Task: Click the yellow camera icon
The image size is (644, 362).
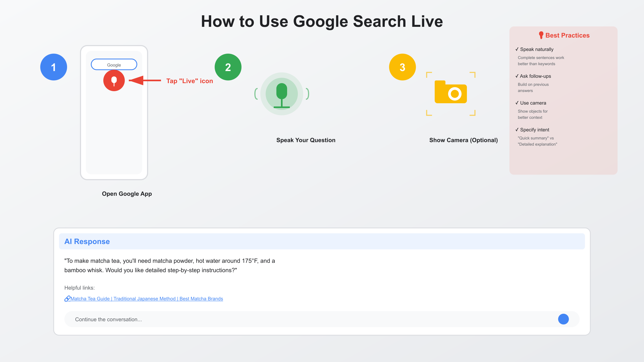Action: (451, 92)
